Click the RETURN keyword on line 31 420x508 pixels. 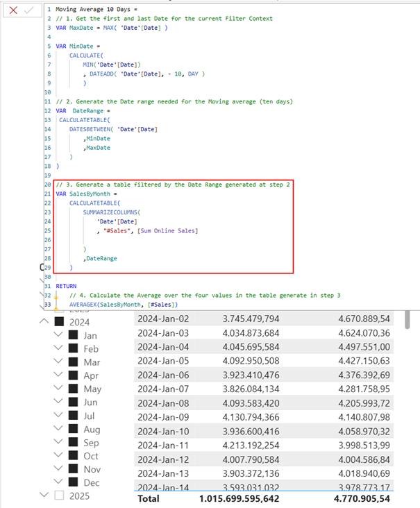[x=66, y=286]
